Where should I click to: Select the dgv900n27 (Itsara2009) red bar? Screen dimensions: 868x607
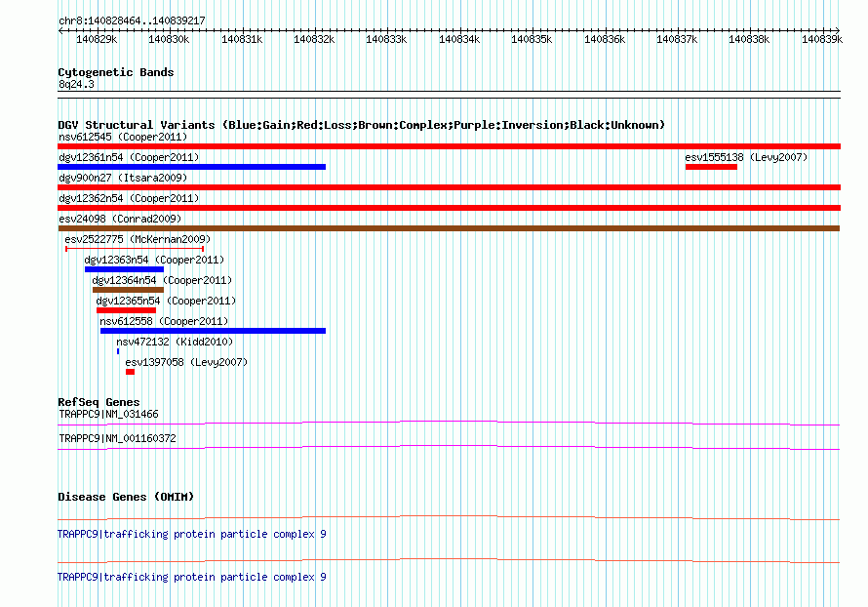click(449, 187)
